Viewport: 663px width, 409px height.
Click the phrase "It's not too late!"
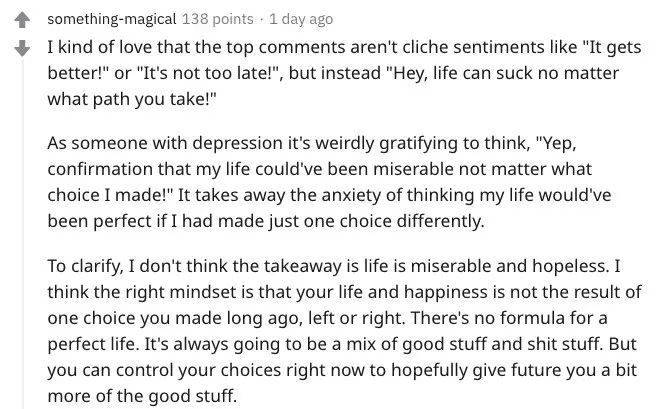click(210, 73)
